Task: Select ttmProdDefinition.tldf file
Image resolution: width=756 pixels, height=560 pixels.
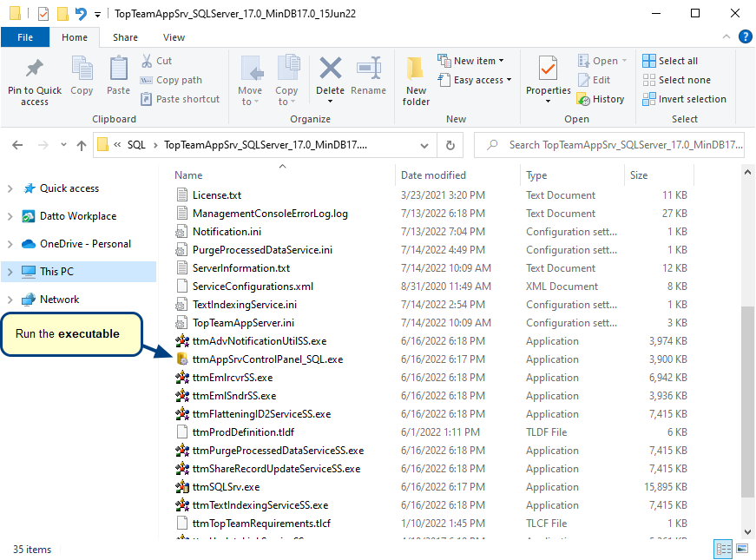Action: point(243,432)
